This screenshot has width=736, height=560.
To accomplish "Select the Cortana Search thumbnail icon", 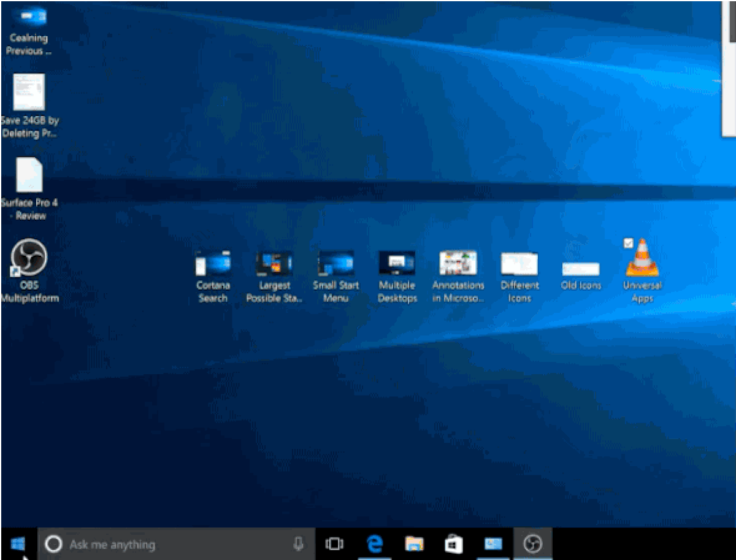I will coord(213,264).
